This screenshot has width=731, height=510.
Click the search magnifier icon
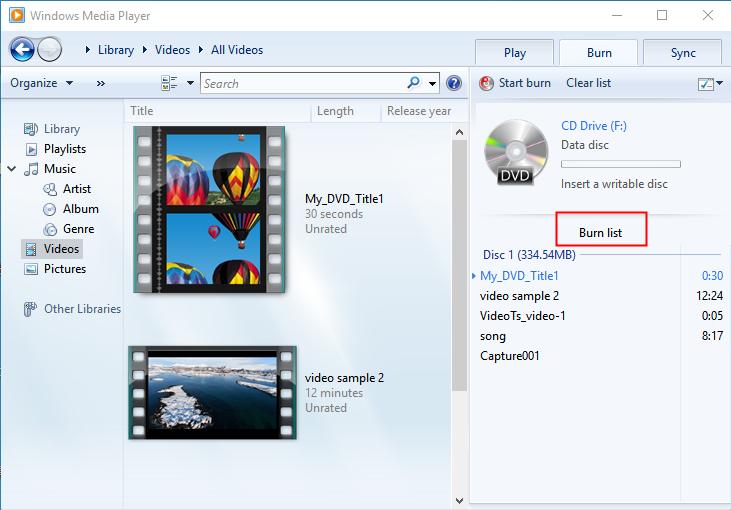pos(414,83)
